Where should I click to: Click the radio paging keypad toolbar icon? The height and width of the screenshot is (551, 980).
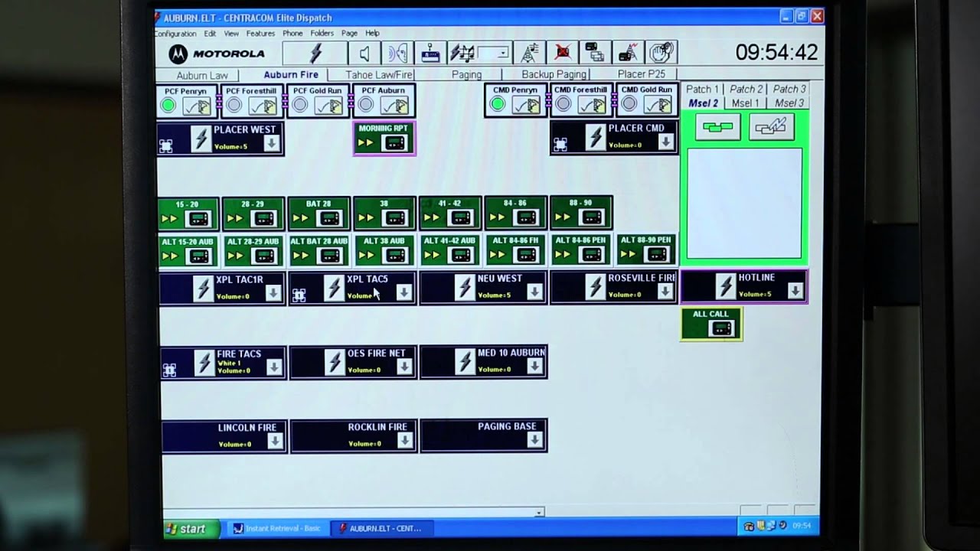coord(430,53)
